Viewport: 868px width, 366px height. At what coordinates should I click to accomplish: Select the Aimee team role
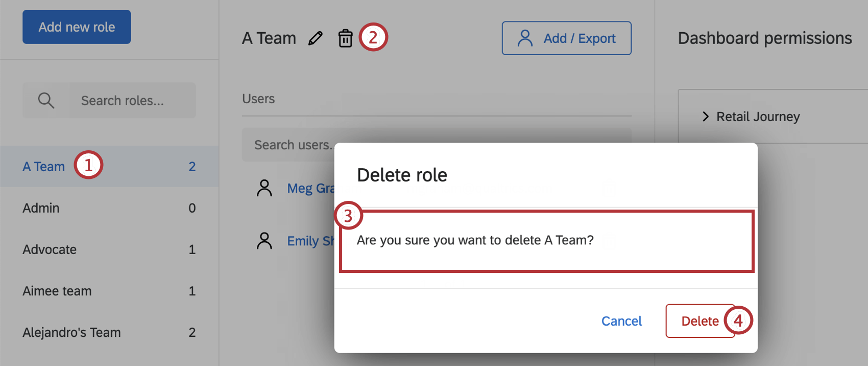57,291
